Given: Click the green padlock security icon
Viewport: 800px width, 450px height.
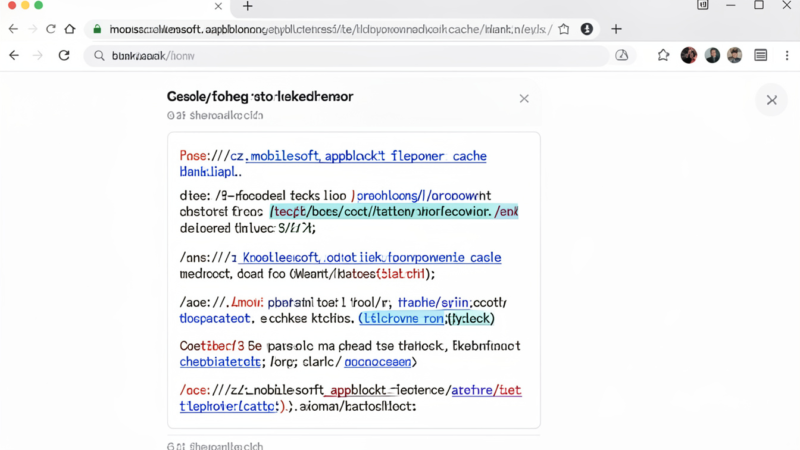Looking at the screenshot, I should [97, 29].
